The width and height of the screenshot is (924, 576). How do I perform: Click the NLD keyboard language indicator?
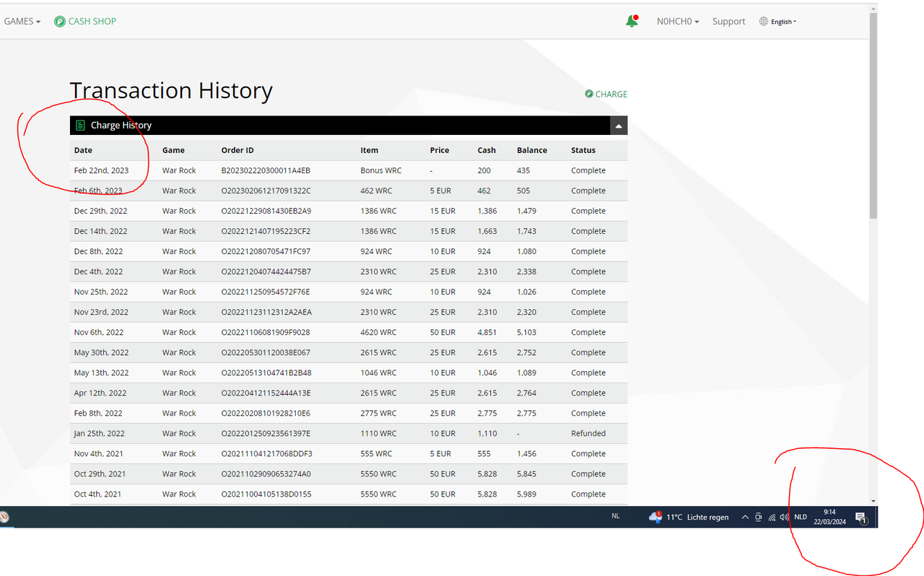801,518
